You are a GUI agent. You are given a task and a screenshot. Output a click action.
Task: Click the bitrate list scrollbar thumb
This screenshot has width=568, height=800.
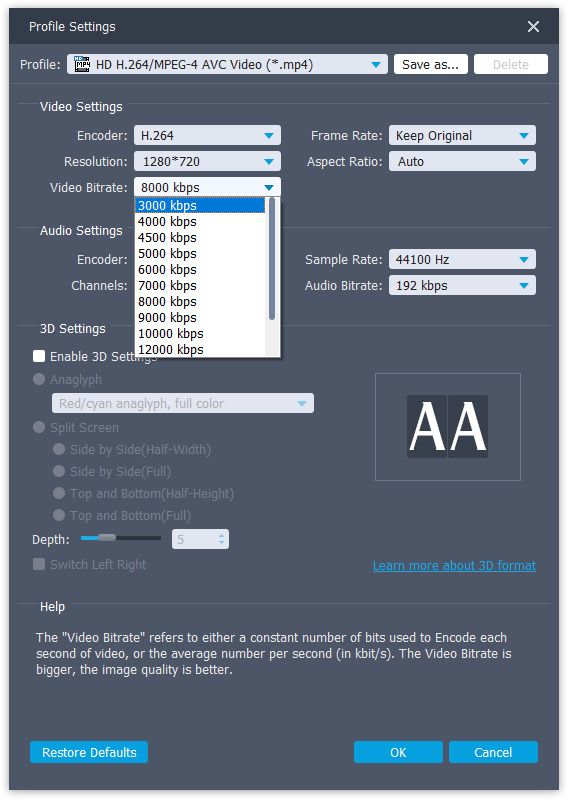click(272, 259)
